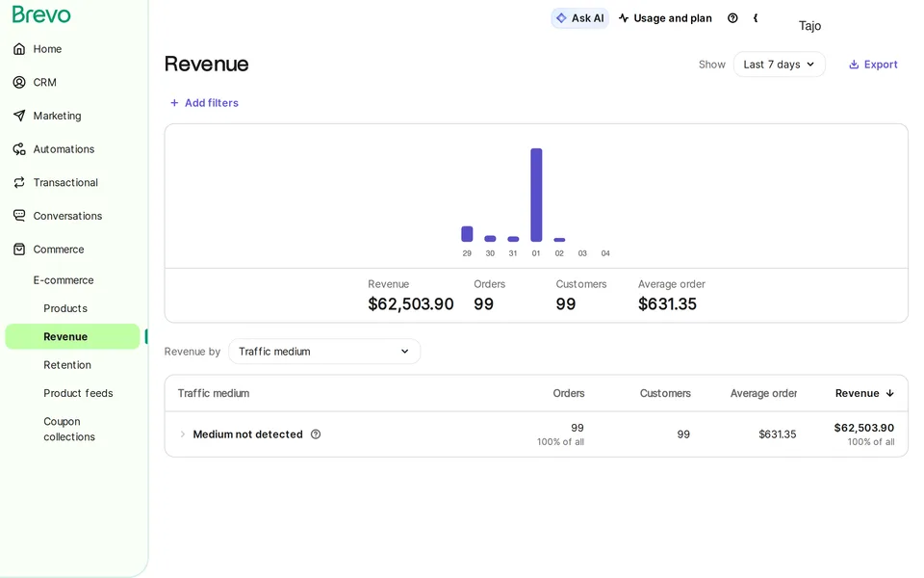Viewport: 924px width, 578px height.
Task: Click the Marketing paper-plane icon
Action: point(19,116)
